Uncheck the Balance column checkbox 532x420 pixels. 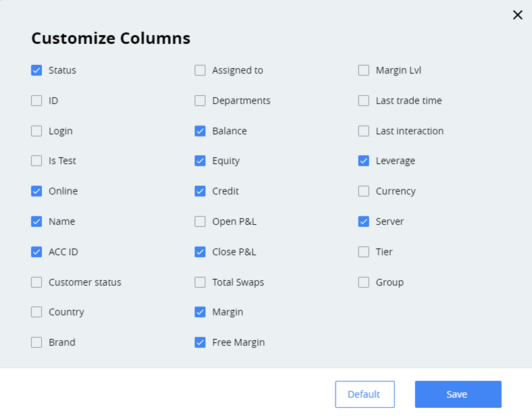tap(200, 131)
